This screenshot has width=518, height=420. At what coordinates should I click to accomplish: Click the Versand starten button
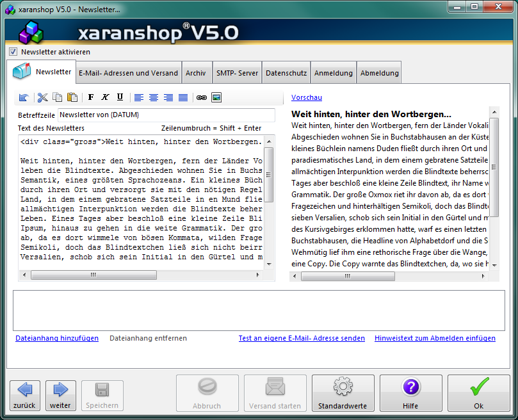tap(275, 393)
